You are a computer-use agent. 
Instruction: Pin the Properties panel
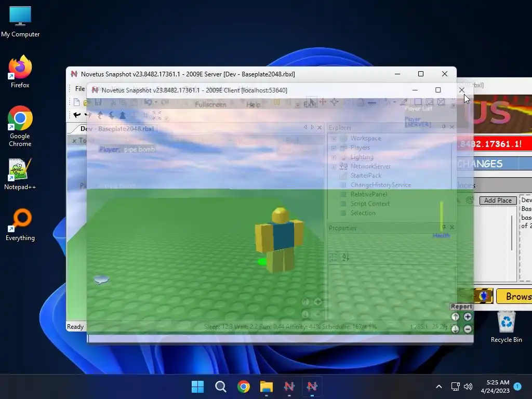pos(444,227)
